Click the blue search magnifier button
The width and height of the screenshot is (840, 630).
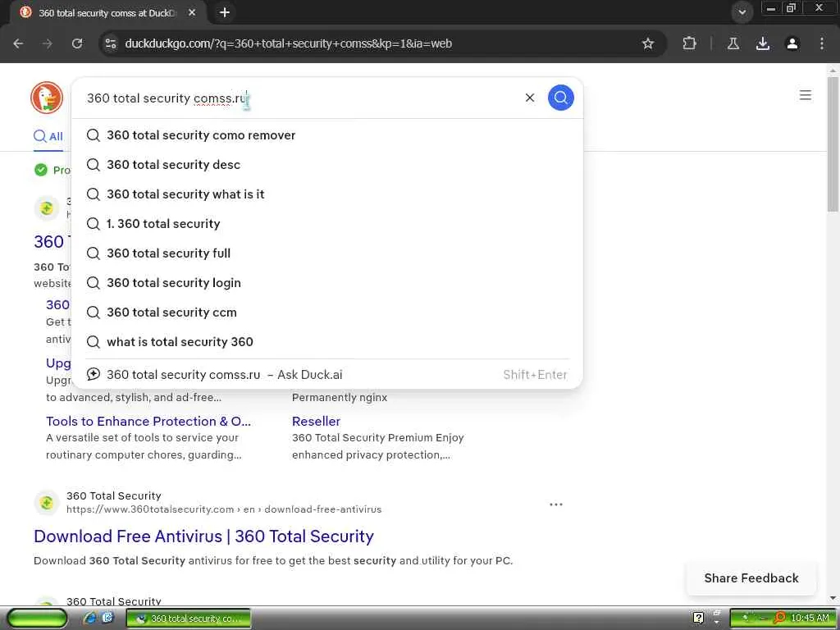[560, 98]
